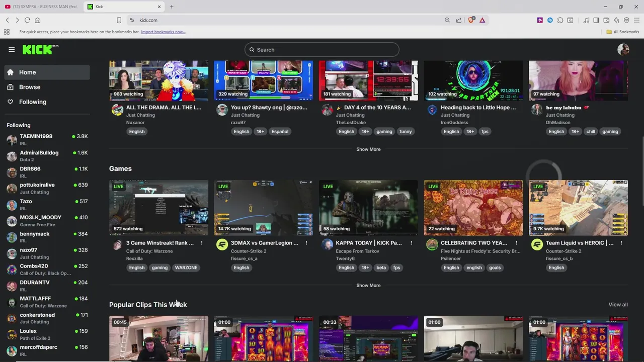Open options for 3DMAX vs GamerLegion stream
This screenshot has height=362, width=644.
coord(306,243)
